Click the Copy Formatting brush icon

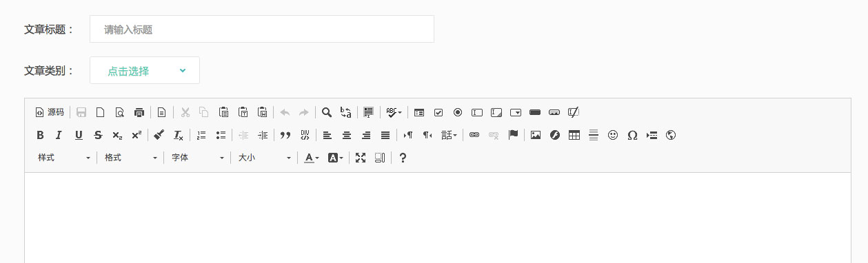pos(159,135)
